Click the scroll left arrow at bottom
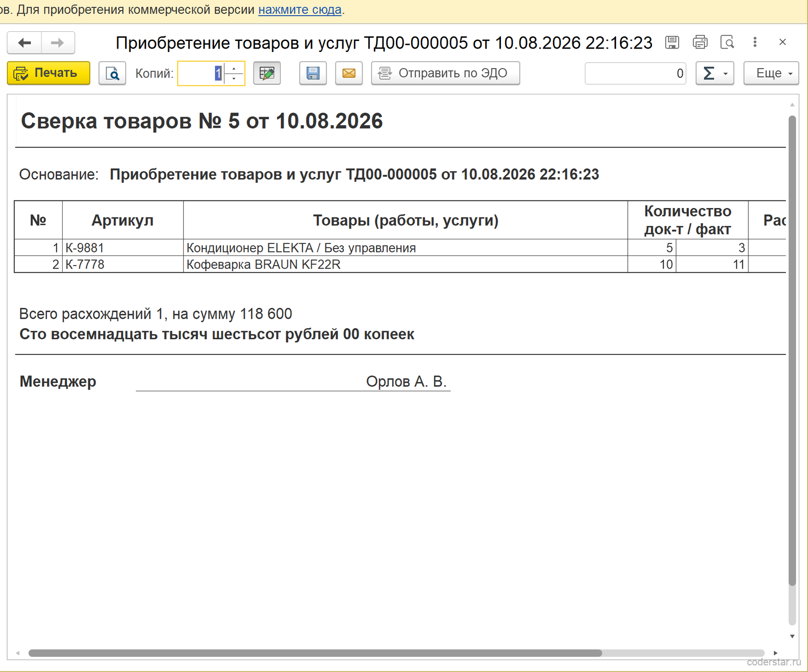This screenshot has height=672, width=808. click(x=18, y=653)
